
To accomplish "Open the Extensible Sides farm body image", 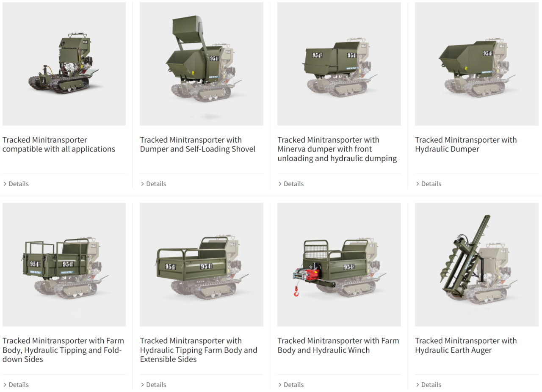I will pos(202,265).
